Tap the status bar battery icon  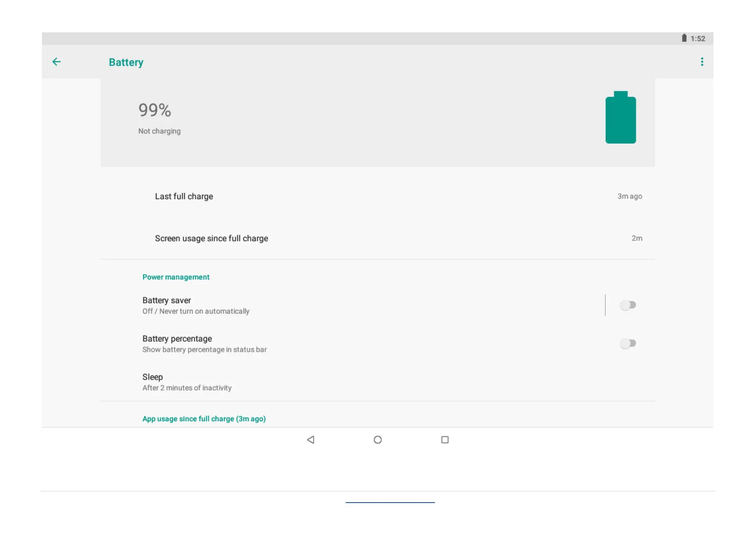[684, 38]
